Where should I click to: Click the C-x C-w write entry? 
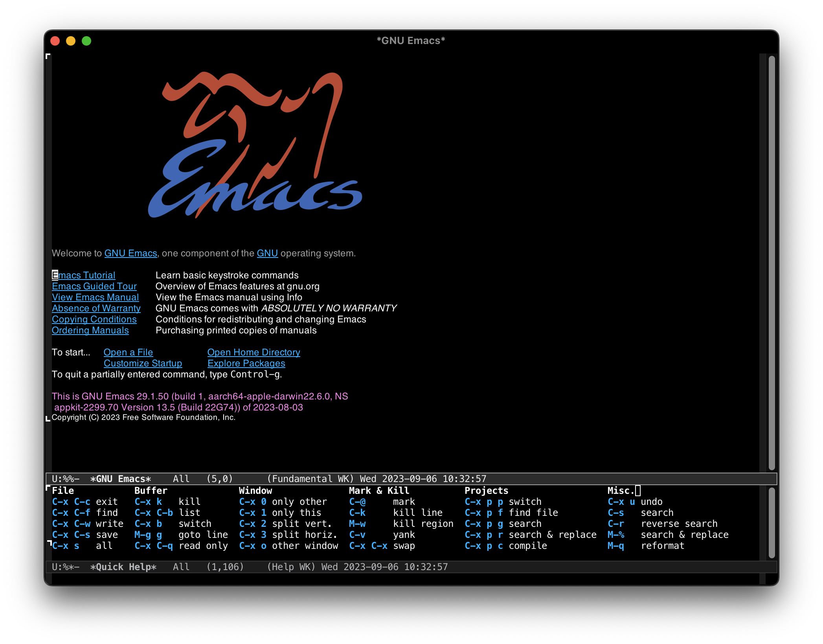88,524
